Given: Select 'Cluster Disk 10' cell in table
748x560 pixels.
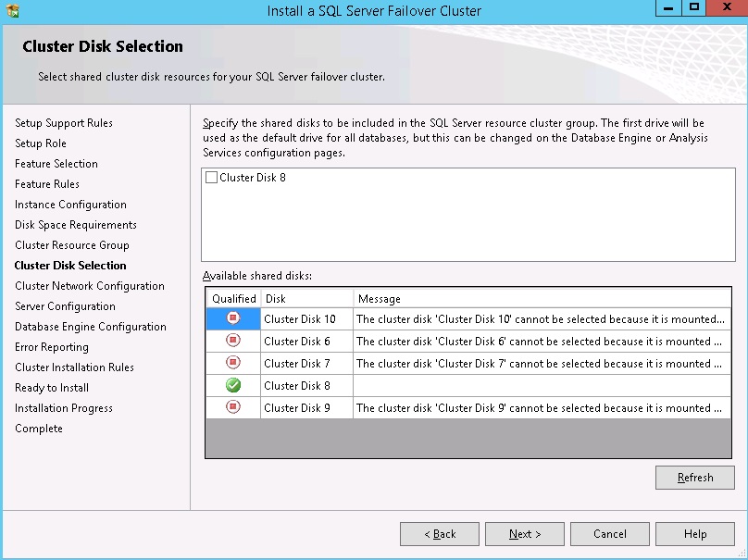Looking at the screenshot, I should coord(306,318).
